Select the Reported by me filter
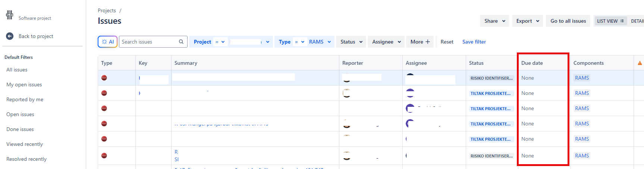This screenshot has height=169, width=644. click(x=25, y=99)
